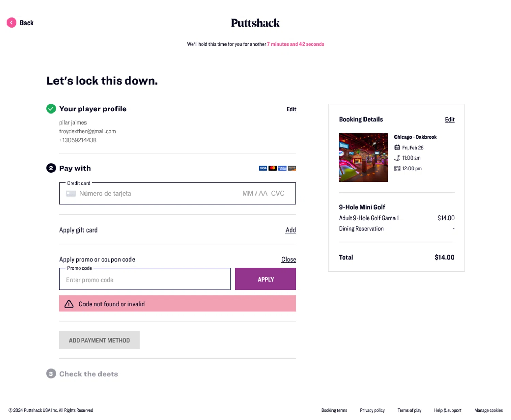Image resolution: width=511 pixels, height=420 pixels.
Task: Open the Help & support footer link
Action: point(447,410)
